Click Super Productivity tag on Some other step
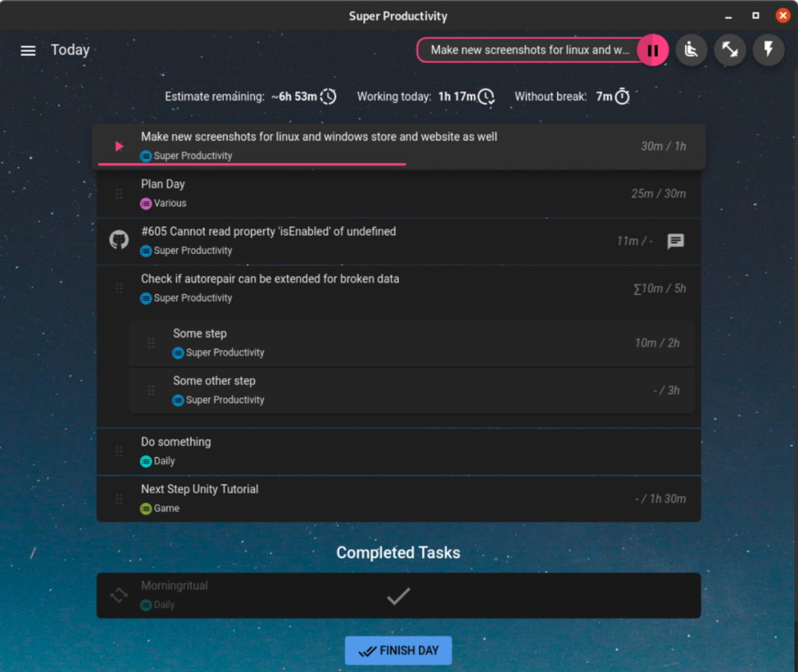 218,400
